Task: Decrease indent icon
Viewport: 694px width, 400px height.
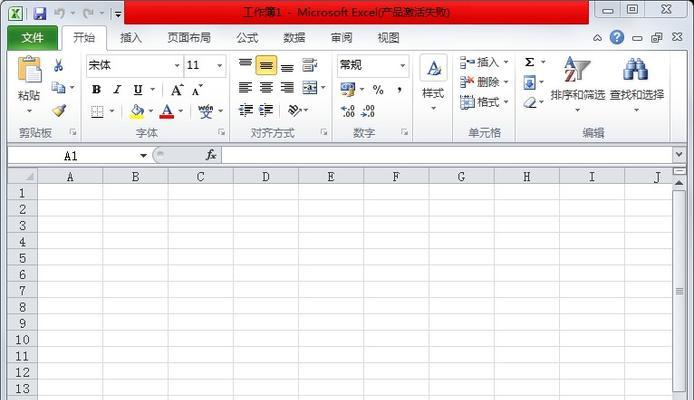Action: click(x=245, y=110)
